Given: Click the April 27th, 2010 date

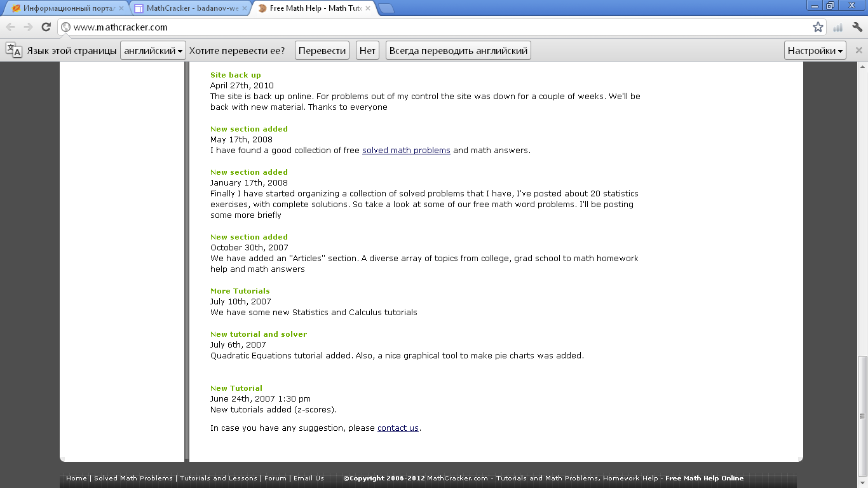Looking at the screenshot, I should click(x=242, y=86).
